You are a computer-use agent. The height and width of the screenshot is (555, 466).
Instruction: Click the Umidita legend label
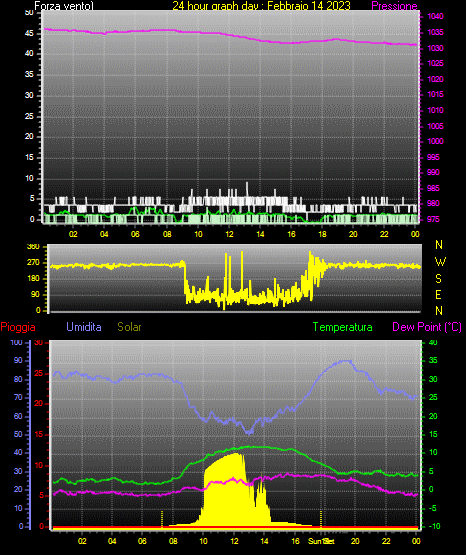[84, 326]
